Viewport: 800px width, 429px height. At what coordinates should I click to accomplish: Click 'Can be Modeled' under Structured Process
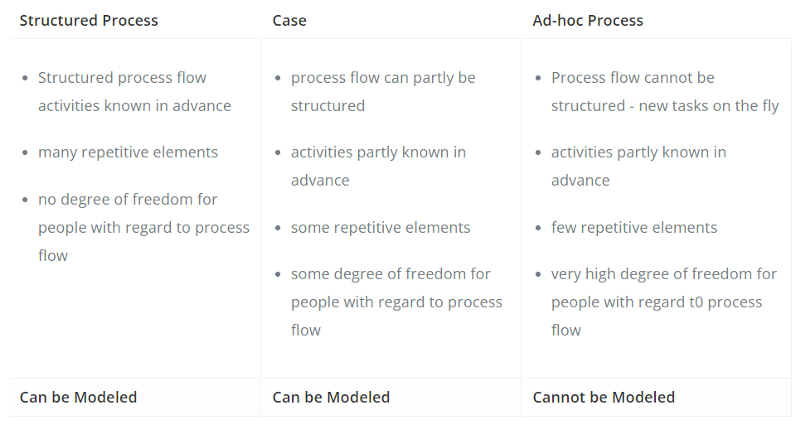click(x=78, y=397)
